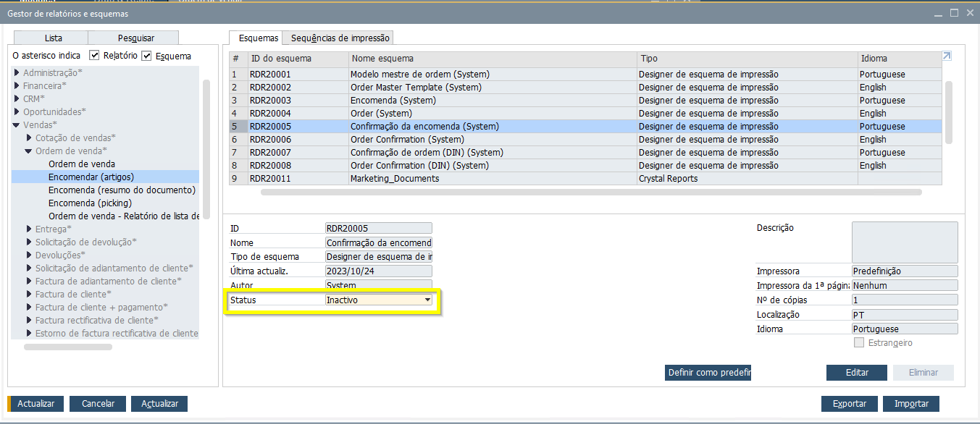The height and width of the screenshot is (427, 980).
Task: Switch to Sequências de impressão tab
Action: 340,38
